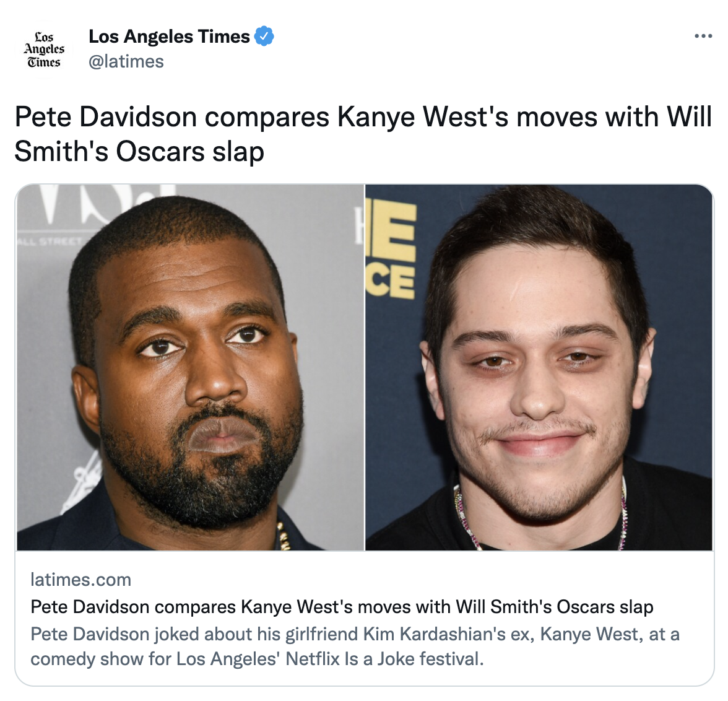728x701 pixels.
Task: Click the blue verified checkmark badge
Action: (x=264, y=37)
